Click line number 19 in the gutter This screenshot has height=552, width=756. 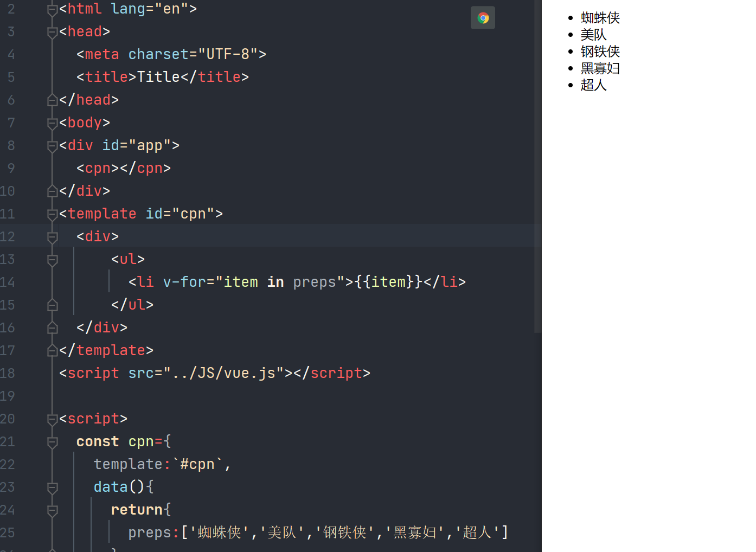click(8, 396)
